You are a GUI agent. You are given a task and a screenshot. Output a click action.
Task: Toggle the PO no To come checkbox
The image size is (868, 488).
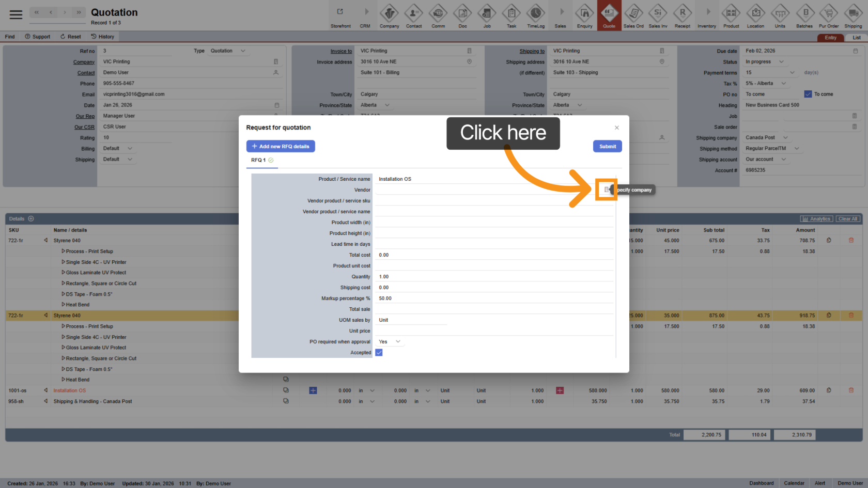tap(808, 94)
